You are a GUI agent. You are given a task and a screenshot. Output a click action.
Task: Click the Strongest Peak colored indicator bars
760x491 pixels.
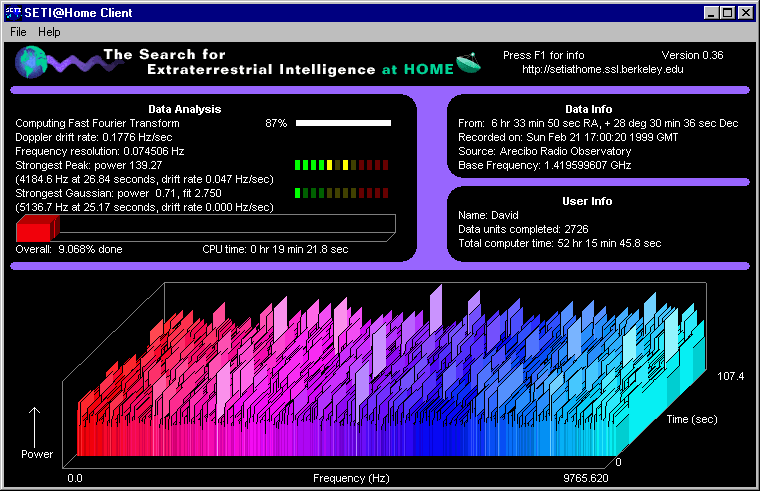(x=343, y=165)
